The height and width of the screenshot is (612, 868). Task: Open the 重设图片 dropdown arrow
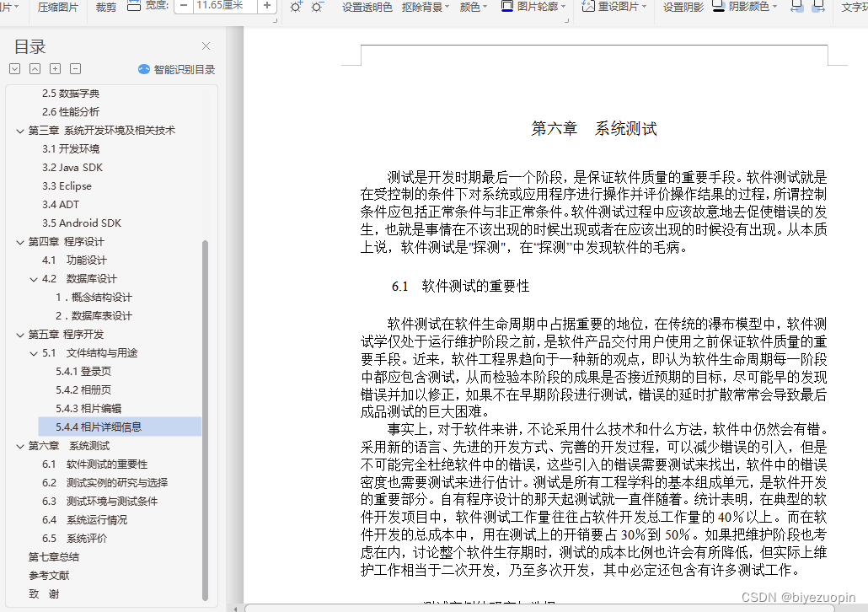pyautogui.click(x=644, y=7)
